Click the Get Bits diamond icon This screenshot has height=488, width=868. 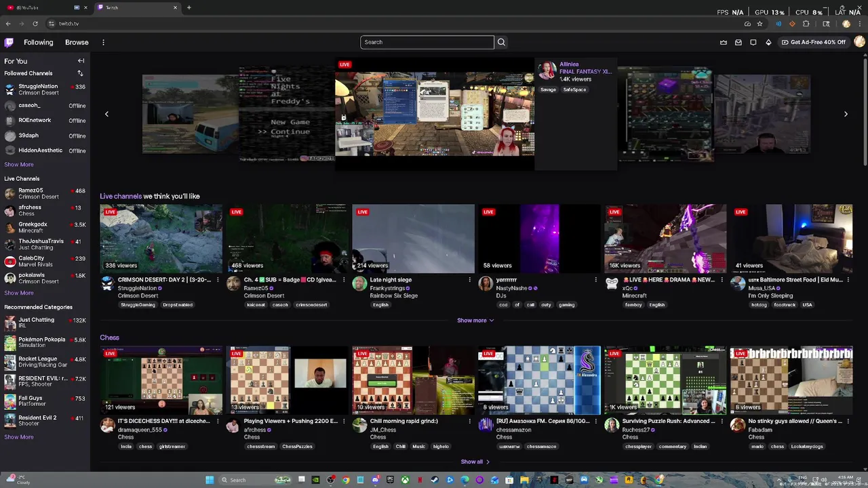click(768, 42)
